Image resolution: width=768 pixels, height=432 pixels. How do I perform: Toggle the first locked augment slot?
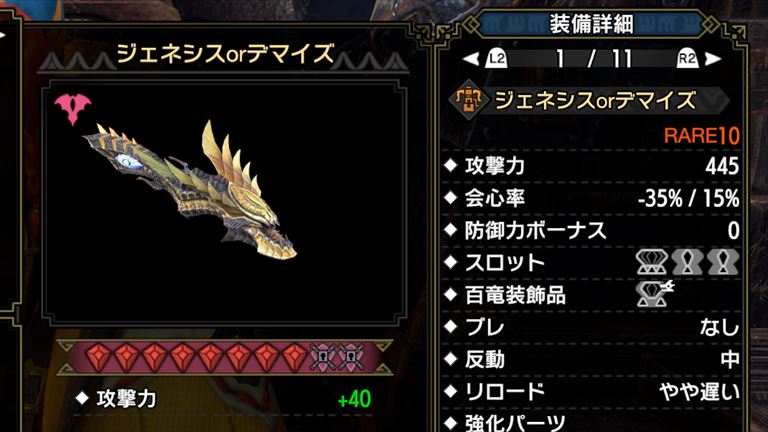point(323,358)
